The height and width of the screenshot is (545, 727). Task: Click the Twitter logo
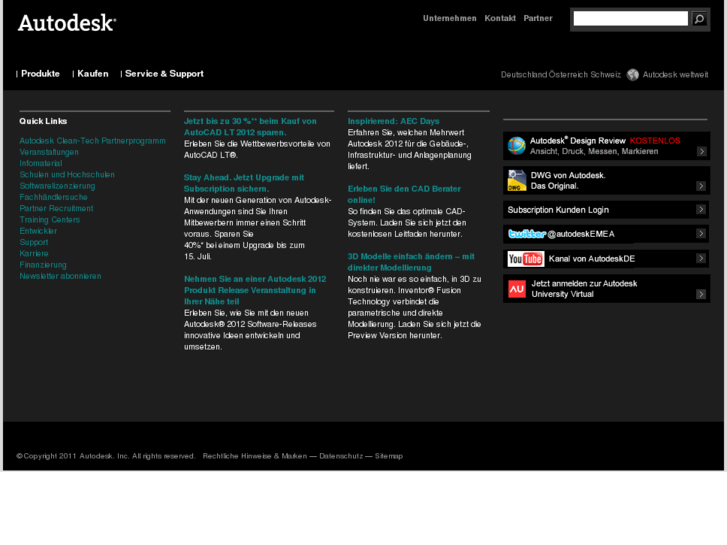(527, 234)
